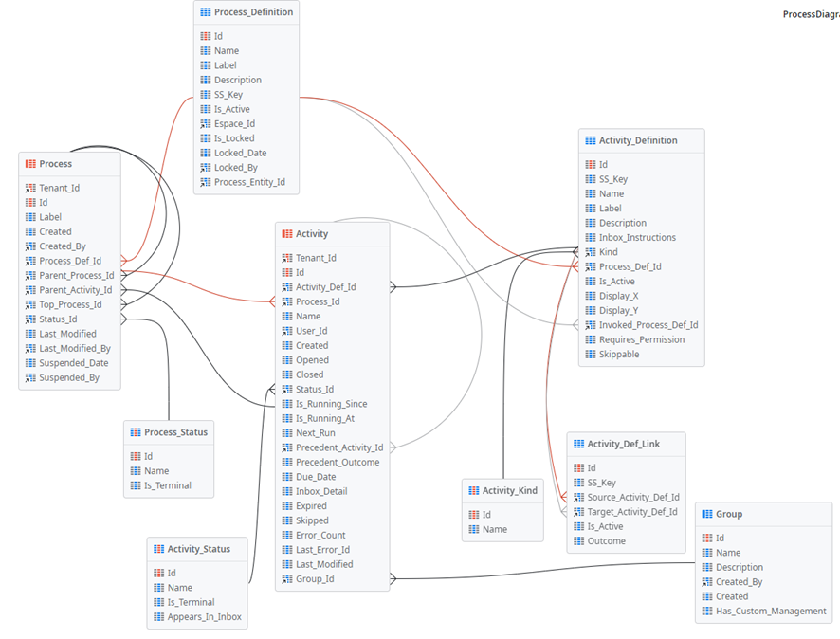This screenshot has width=840, height=639.
Task: Click the column icon beside Name in Activity_Kind
Action: 475,529
